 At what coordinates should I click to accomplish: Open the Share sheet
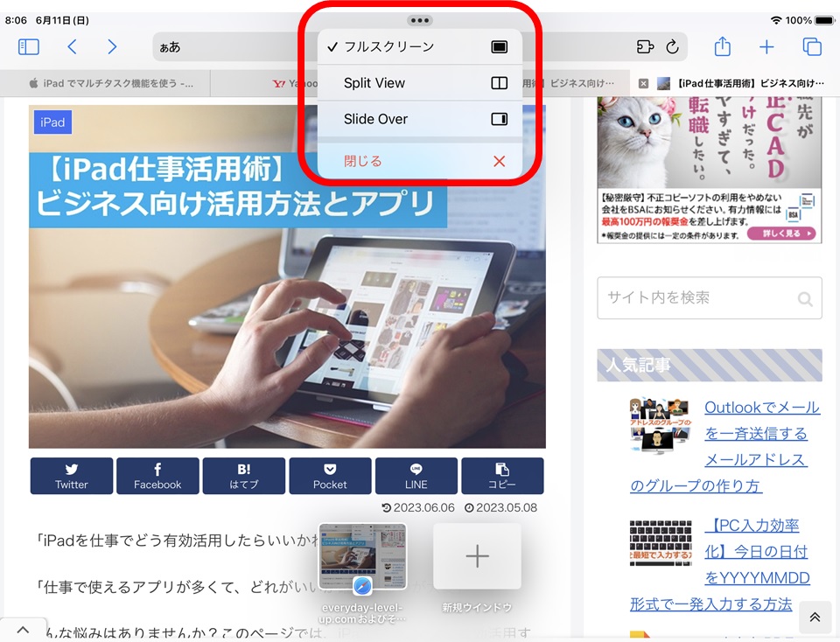[722, 46]
